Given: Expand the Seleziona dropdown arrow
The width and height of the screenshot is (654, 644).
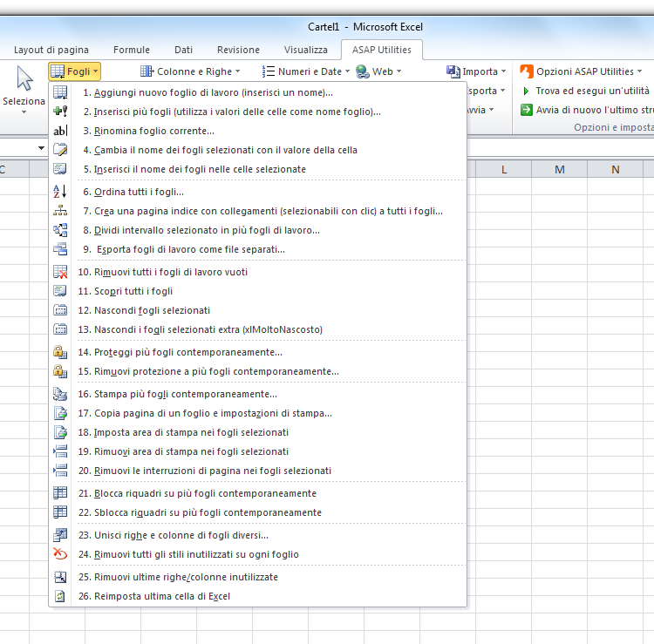Looking at the screenshot, I should tap(24, 112).
